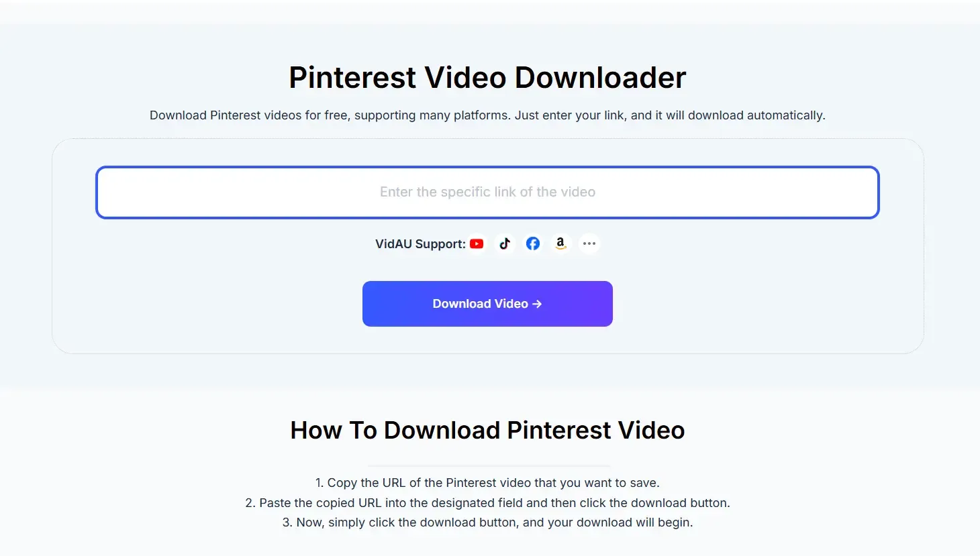This screenshot has width=980, height=556.
Task: Select step 1 'Copy the URL' instruction
Action: [487, 483]
